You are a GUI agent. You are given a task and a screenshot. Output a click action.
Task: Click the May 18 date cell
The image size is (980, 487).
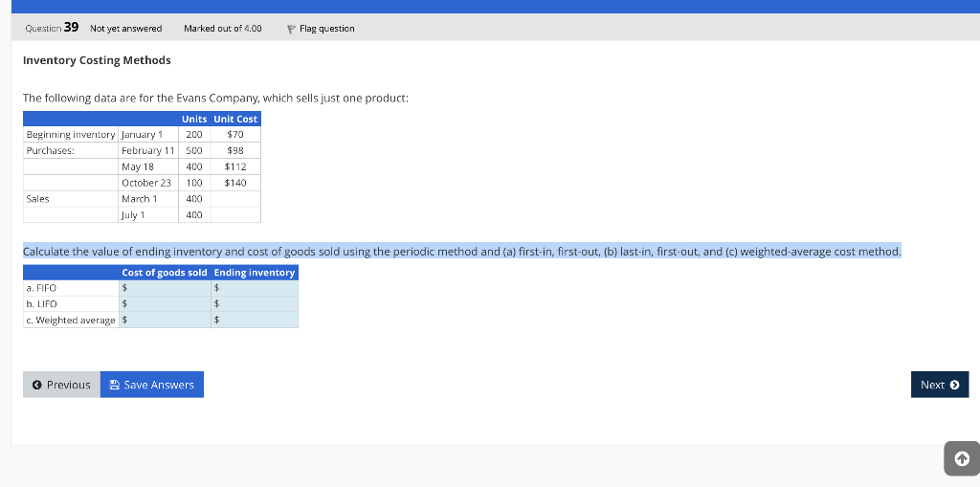point(148,166)
